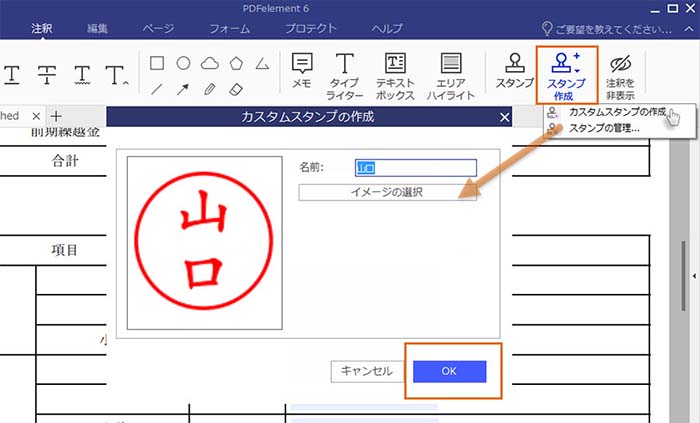Click the エリアハイライト area highlight tool

(451, 72)
